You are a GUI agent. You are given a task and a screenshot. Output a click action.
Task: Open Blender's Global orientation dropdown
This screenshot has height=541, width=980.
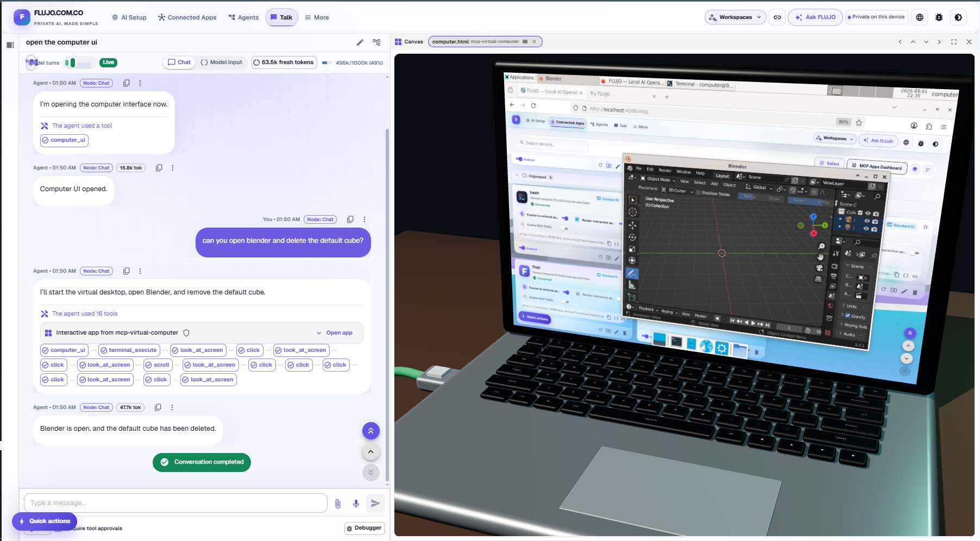click(759, 187)
